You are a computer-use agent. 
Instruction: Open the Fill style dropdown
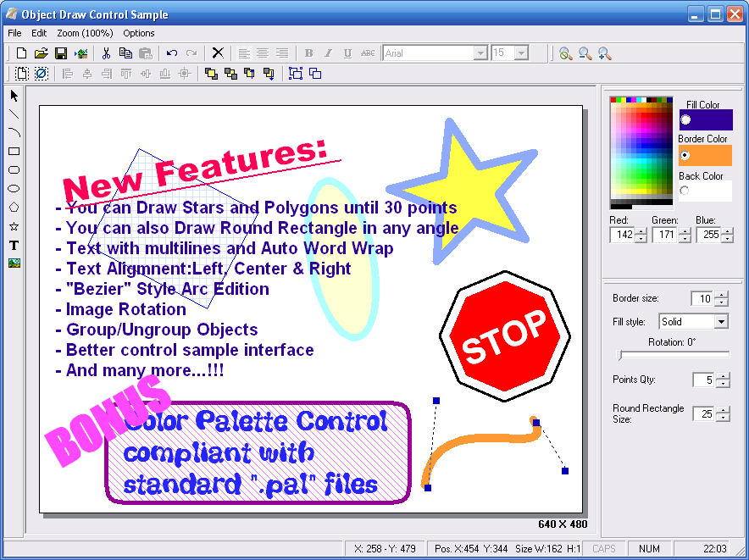[x=720, y=322]
